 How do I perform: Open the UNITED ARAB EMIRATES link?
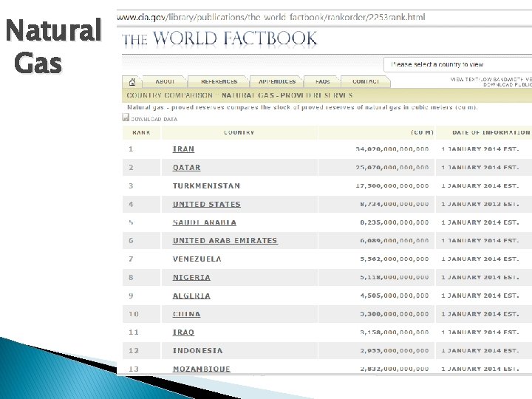[225, 241]
